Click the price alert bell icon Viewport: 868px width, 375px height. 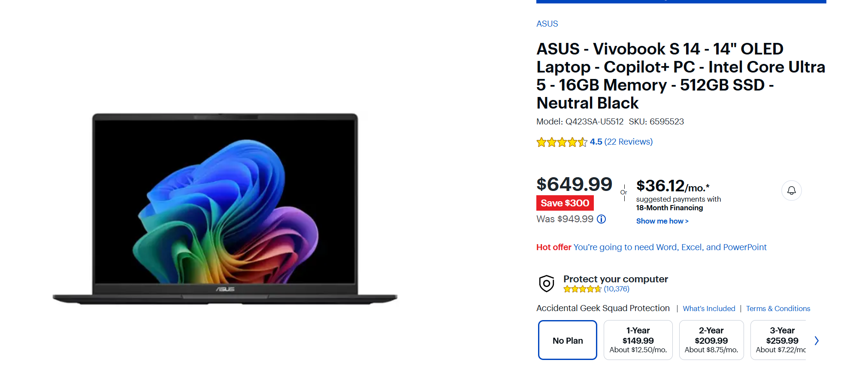pos(791,191)
